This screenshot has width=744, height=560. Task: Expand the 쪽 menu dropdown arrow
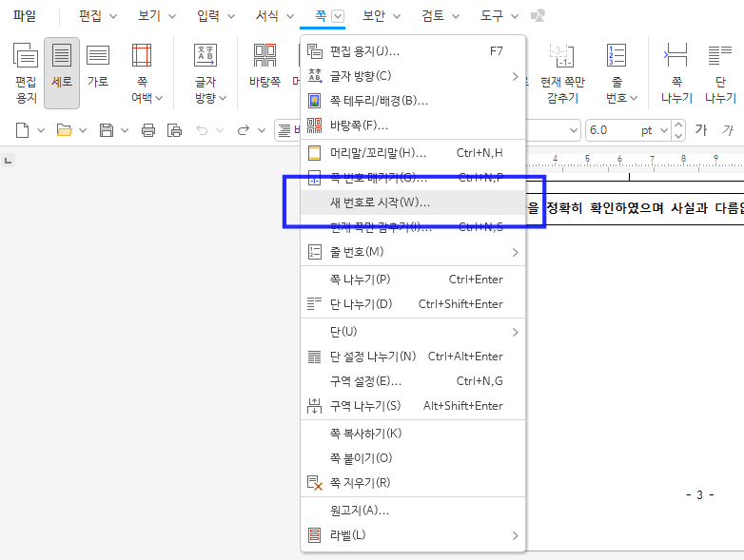(x=338, y=16)
